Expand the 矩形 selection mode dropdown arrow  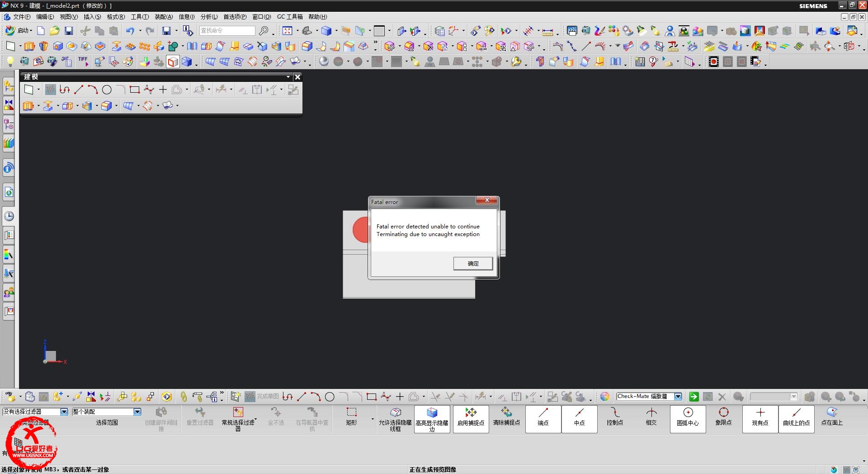point(373,419)
